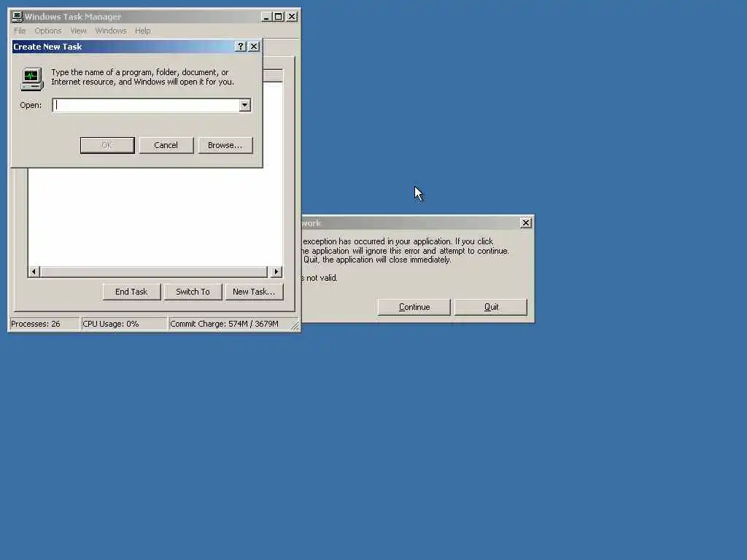Image resolution: width=747 pixels, height=560 pixels.
Task: Click into the Open text field
Action: 146,105
